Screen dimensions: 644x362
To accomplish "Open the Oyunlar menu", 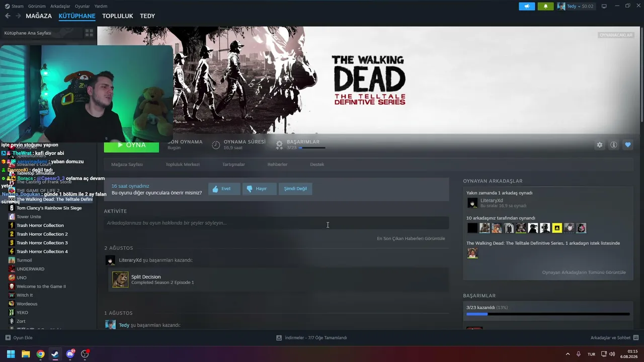I will coord(82,6).
